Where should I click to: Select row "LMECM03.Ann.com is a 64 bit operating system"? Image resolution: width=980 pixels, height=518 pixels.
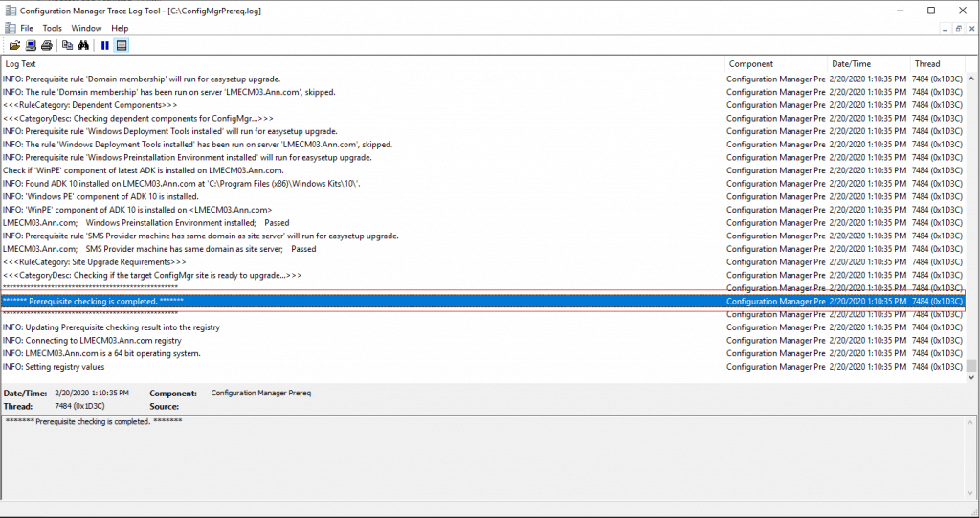(483, 353)
